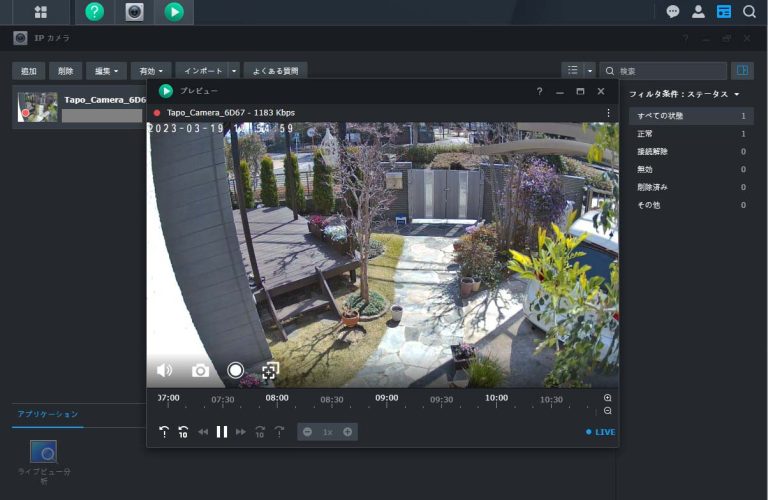Switch to the アプリケーション tab
Image resolution: width=768 pixels, height=500 pixels.
coord(48,414)
